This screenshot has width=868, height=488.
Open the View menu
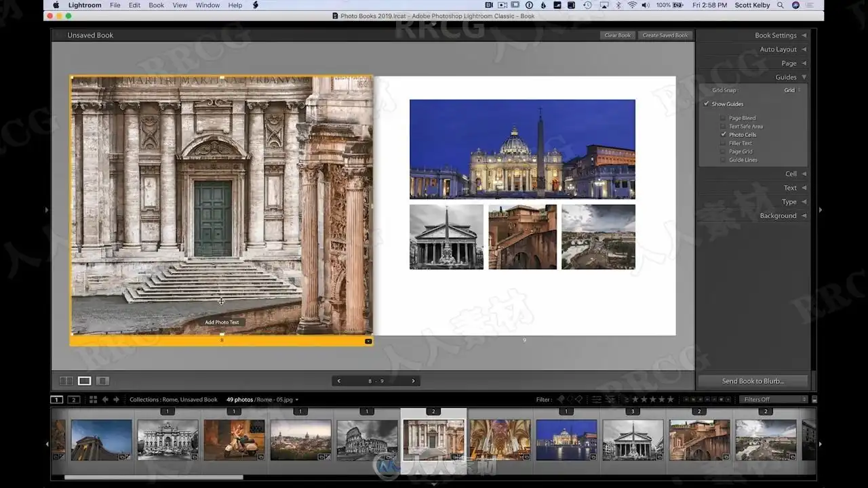pos(180,5)
